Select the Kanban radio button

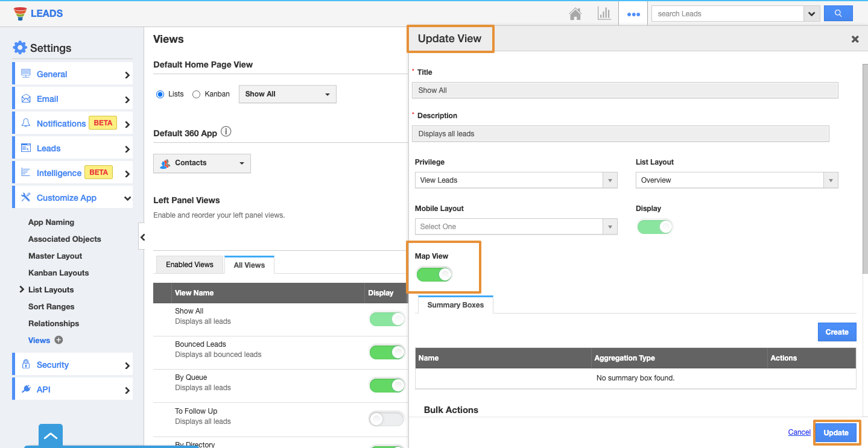click(x=196, y=94)
